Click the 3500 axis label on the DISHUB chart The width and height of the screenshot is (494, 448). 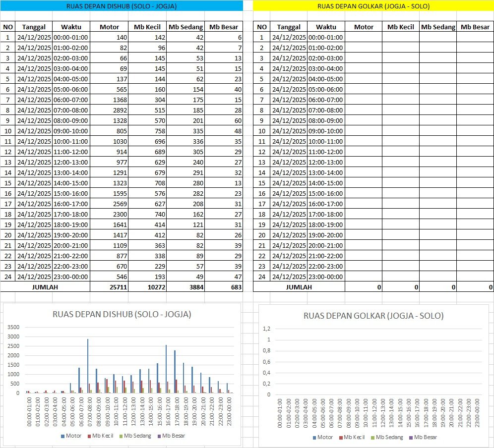tap(12, 328)
